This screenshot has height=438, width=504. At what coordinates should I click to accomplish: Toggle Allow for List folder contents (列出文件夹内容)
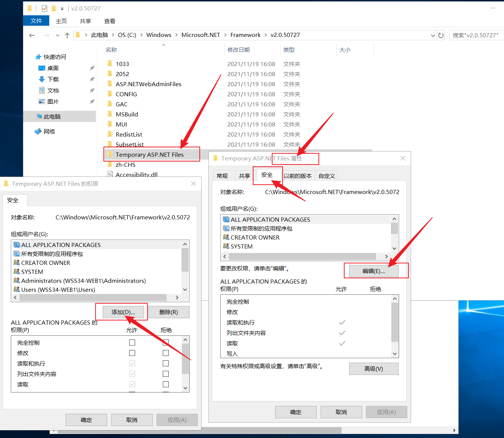point(132,374)
